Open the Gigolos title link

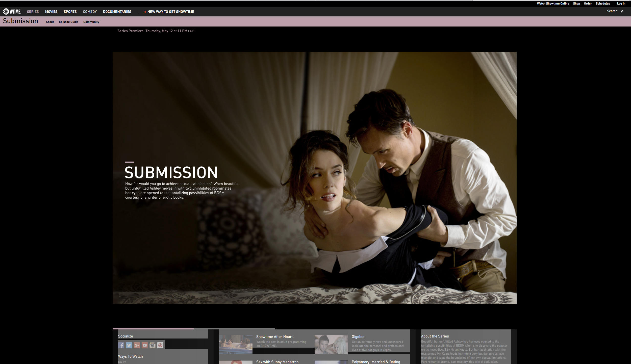click(x=358, y=337)
